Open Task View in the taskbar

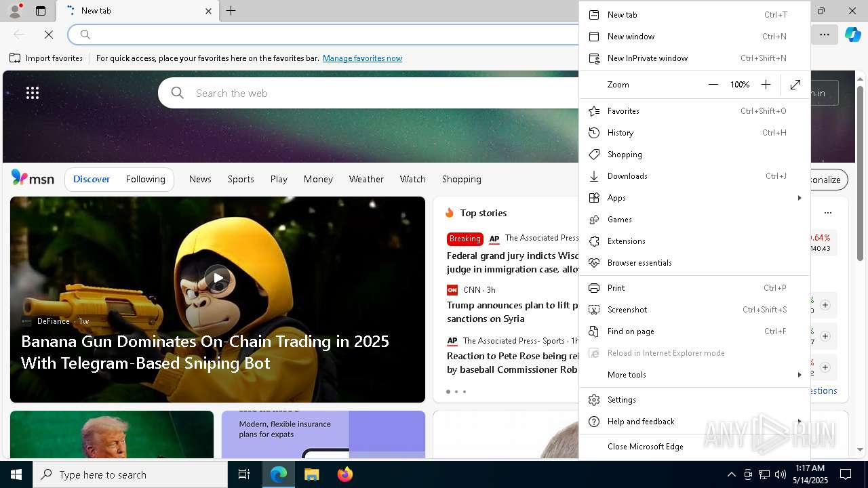(x=244, y=474)
